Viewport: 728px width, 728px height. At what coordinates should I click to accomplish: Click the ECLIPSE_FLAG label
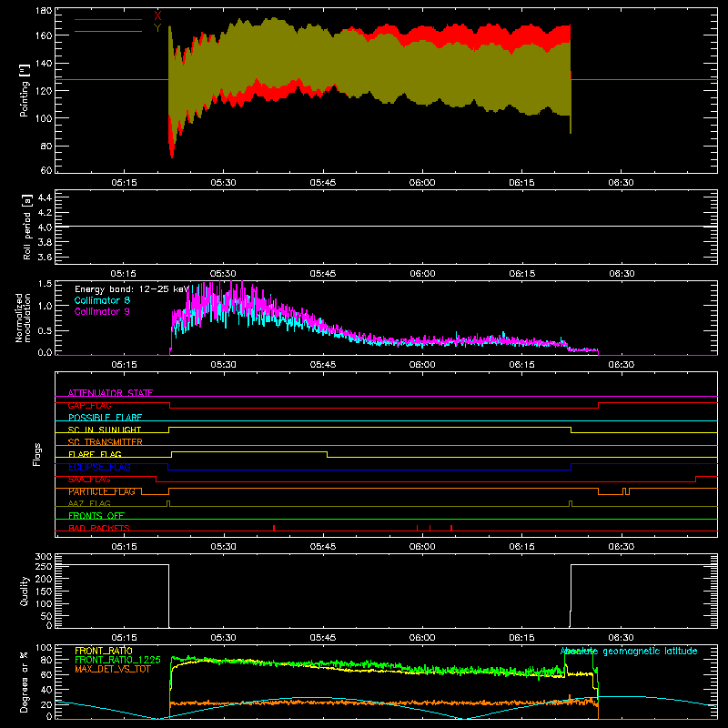coord(99,467)
